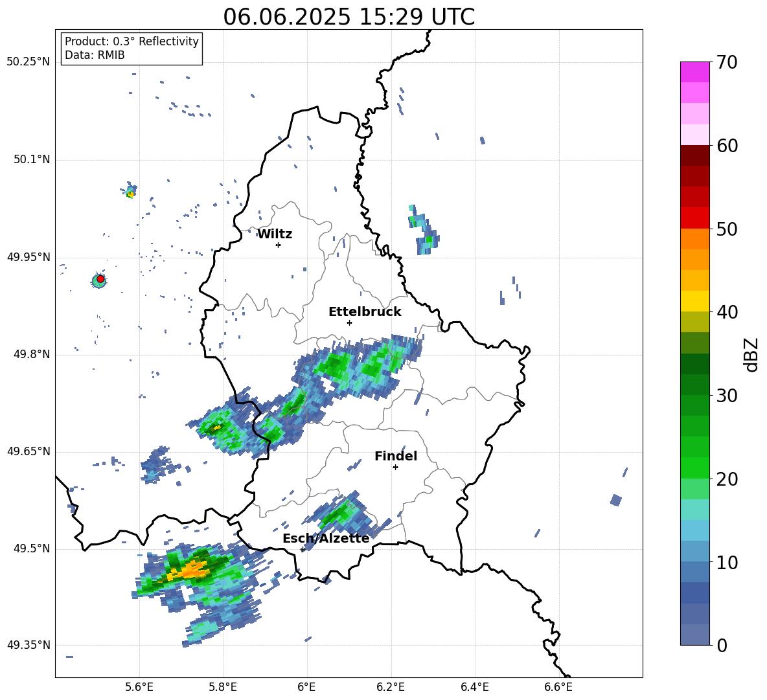Click the colorbar value 40
767x700 pixels.
pyautogui.click(x=726, y=312)
